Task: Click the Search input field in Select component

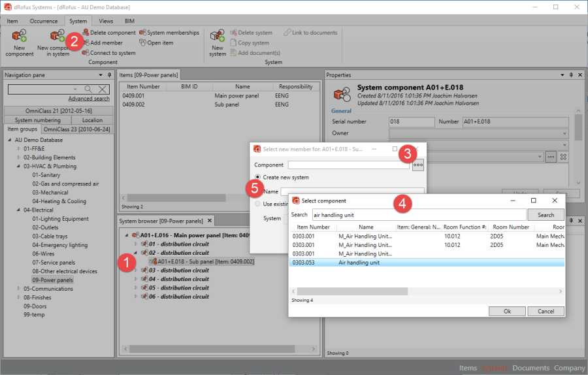Action: pos(418,214)
